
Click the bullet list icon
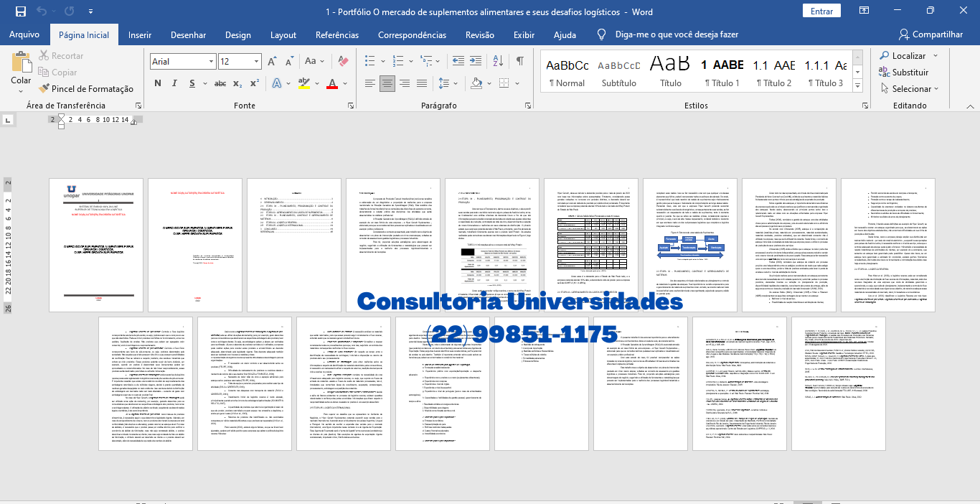(x=369, y=62)
